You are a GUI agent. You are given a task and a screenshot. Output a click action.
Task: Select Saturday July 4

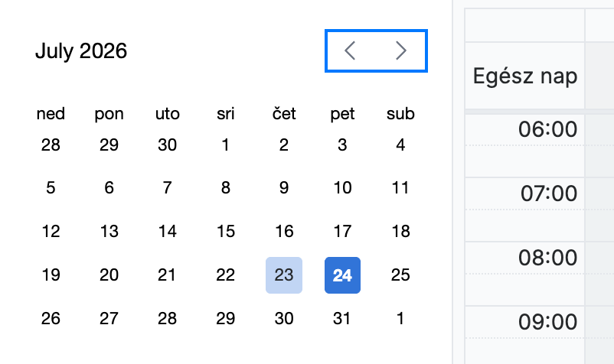pos(400,145)
